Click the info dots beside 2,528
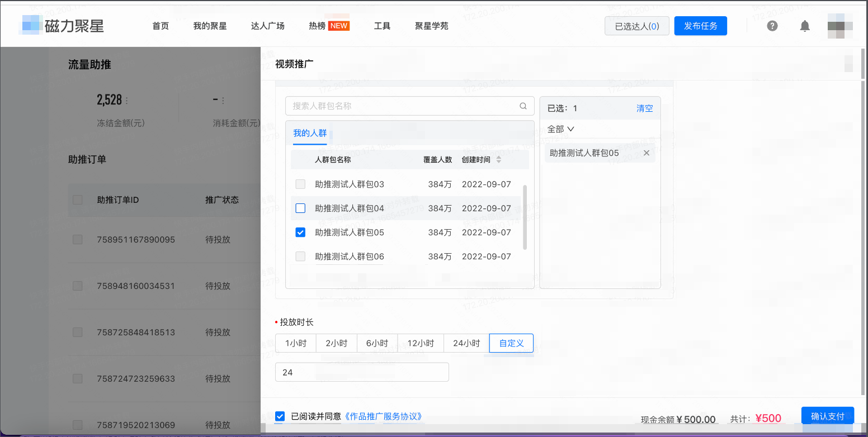Image resolution: width=868 pixels, height=437 pixels. coord(127,101)
